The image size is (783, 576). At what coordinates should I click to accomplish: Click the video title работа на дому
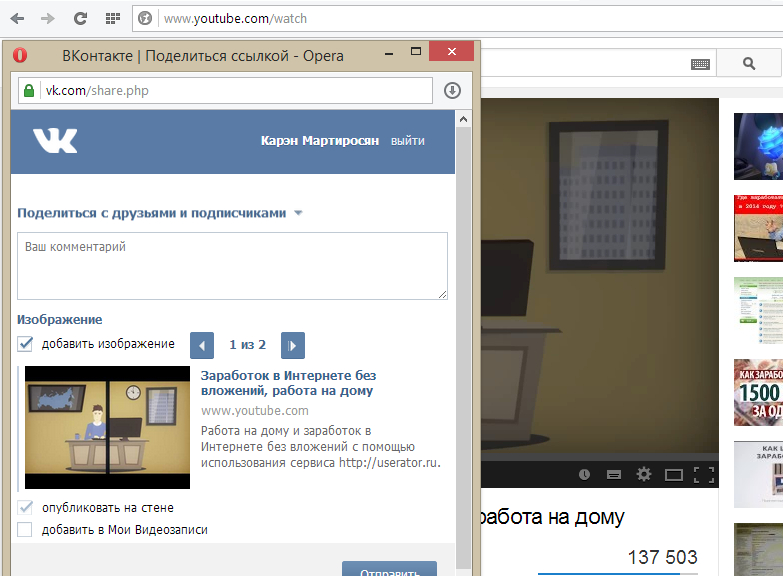point(552,518)
